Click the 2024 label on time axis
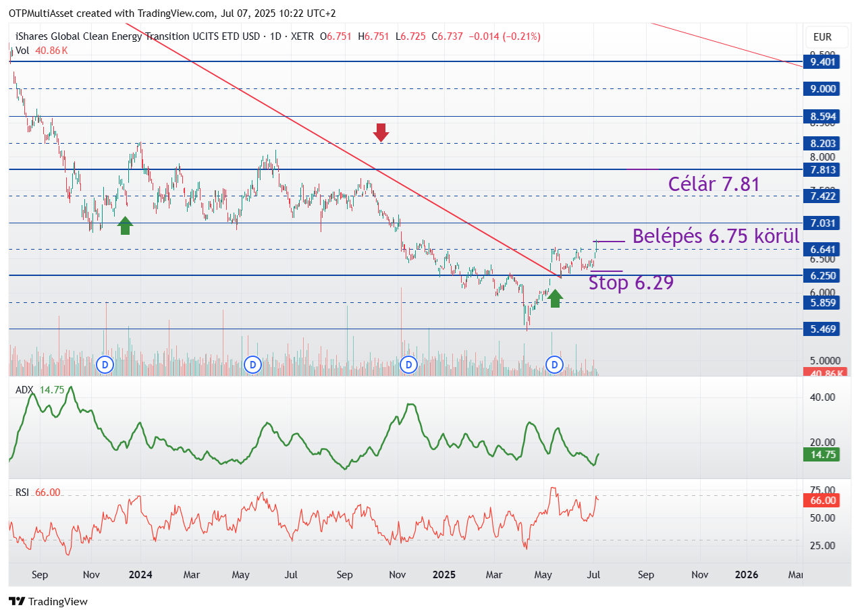Screen dimensions: 860x616 [x=140, y=575]
